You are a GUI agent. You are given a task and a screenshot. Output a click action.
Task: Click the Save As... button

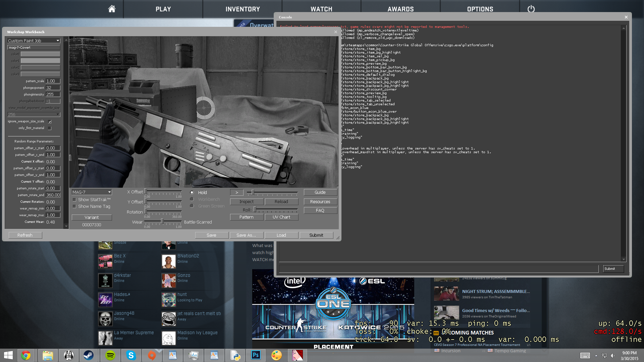coord(246,235)
